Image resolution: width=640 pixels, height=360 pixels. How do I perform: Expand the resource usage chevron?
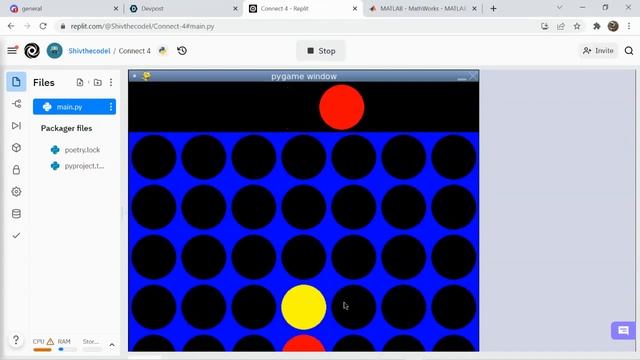pyautogui.click(x=112, y=345)
